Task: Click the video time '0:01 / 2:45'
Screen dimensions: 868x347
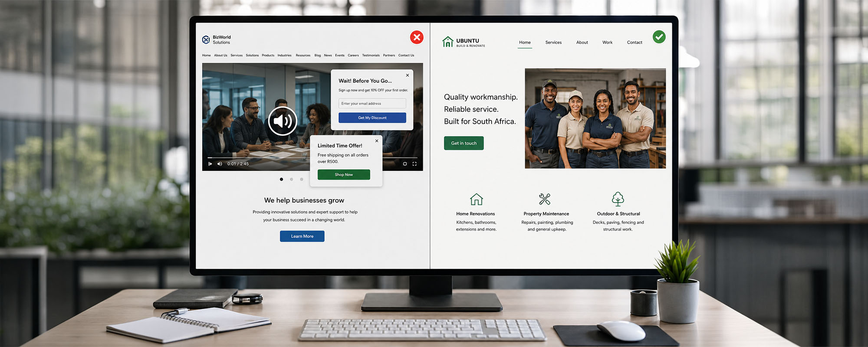Action: 238,164
